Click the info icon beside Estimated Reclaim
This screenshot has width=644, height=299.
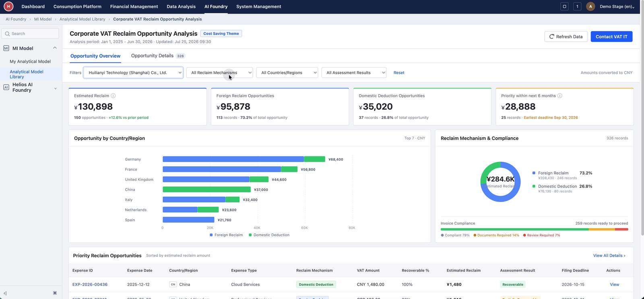113,96
